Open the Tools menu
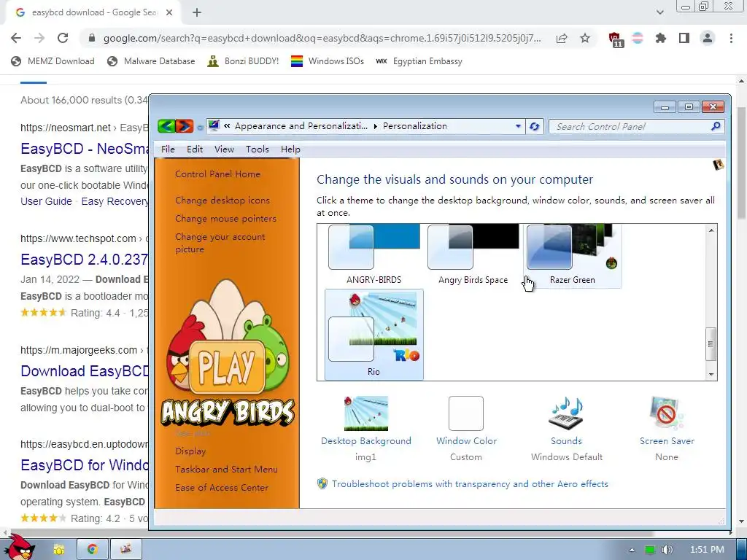 click(x=258, y=149)
